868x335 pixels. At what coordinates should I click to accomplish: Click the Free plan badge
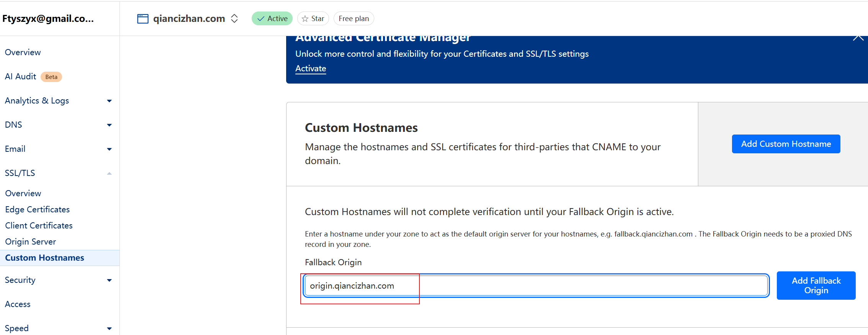point(354,19)
